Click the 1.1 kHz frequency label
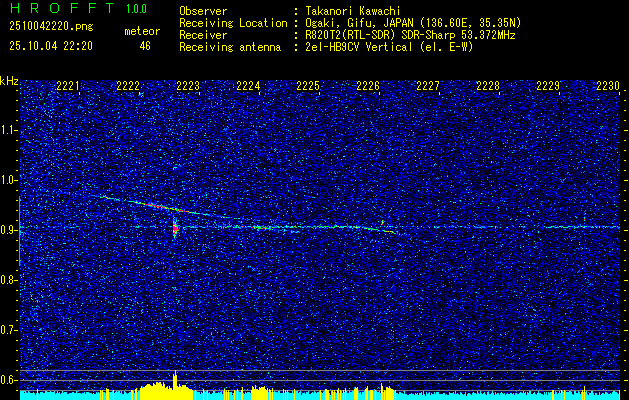The image size is (629, 400). 9,130
